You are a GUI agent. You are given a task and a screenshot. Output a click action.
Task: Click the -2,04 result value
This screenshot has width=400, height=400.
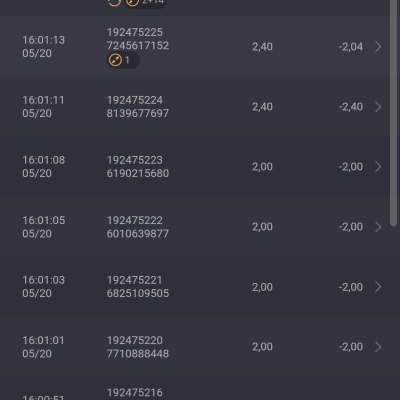[351, 47]
